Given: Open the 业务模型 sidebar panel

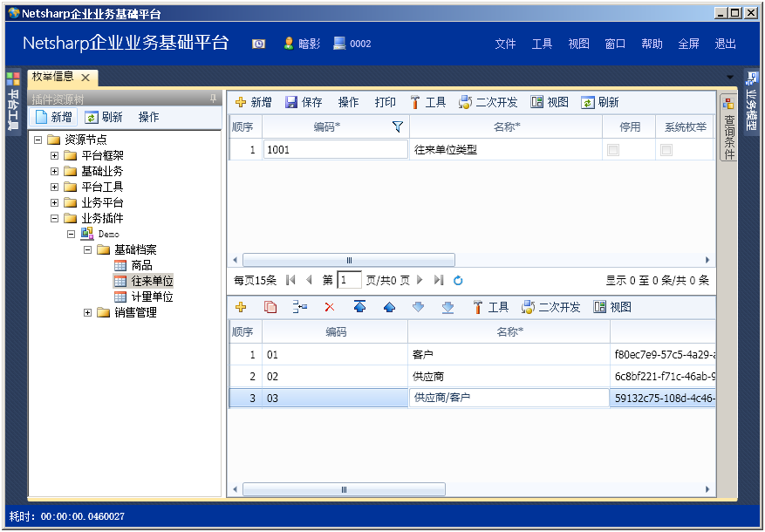Looking at the screenshot, I should (x=751, y=100).
